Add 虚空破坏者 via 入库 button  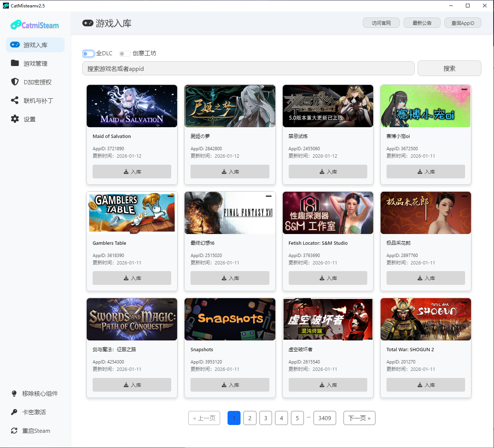(x=328, y=385)
